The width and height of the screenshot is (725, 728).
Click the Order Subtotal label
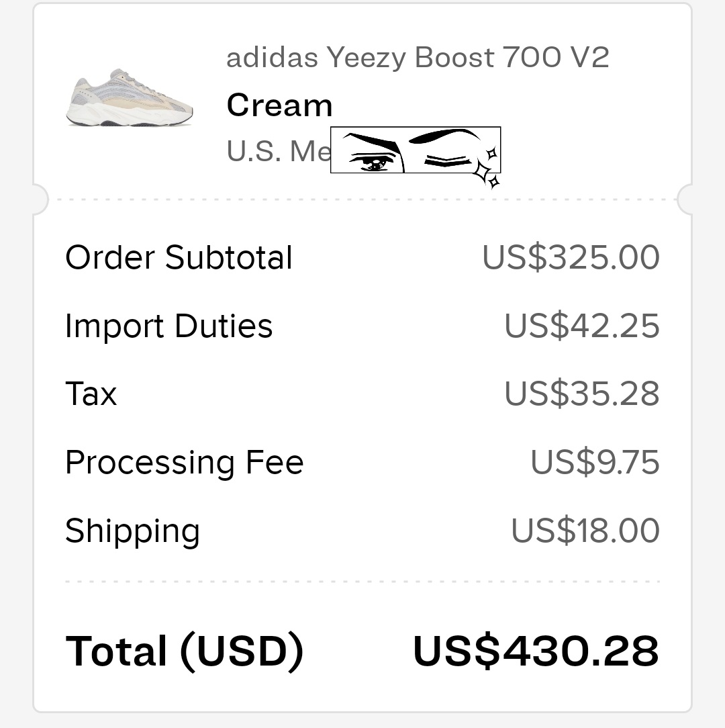[x=179, y=257]
